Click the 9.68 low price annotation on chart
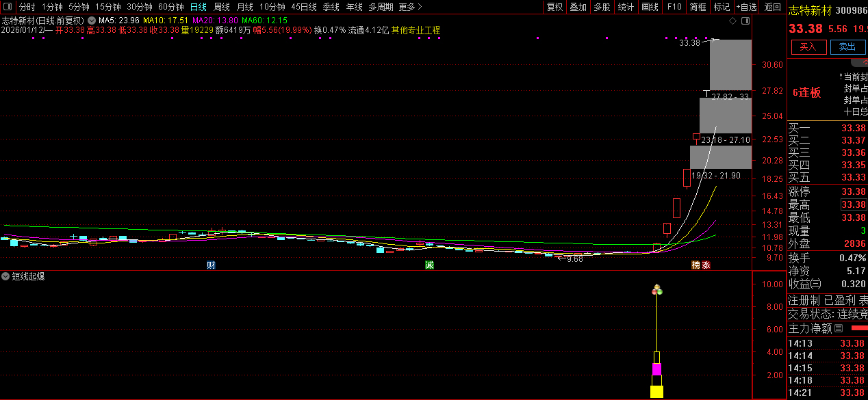 tap(575, 258)
